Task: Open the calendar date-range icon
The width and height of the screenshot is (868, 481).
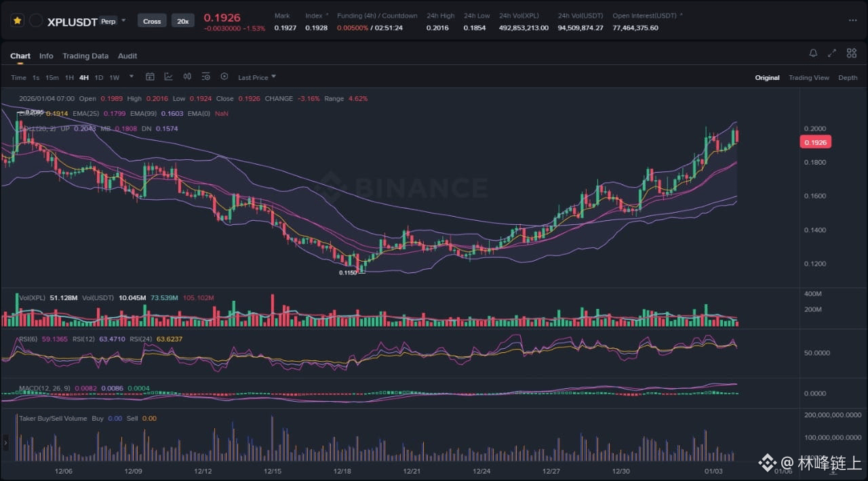Action: 151,77
